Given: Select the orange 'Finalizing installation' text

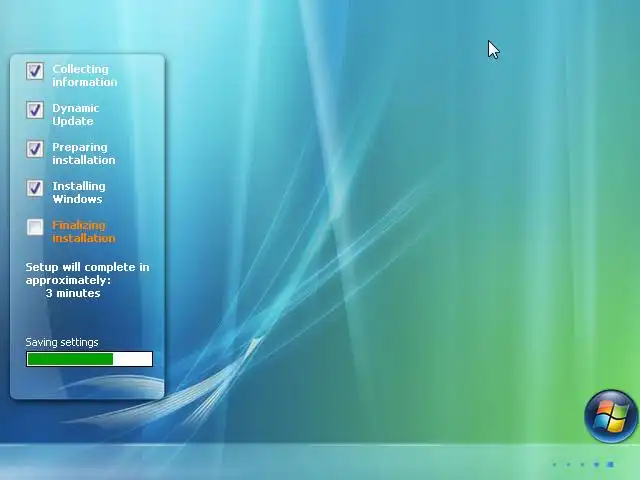Looking at the screenshot, I should click(84, 231).
